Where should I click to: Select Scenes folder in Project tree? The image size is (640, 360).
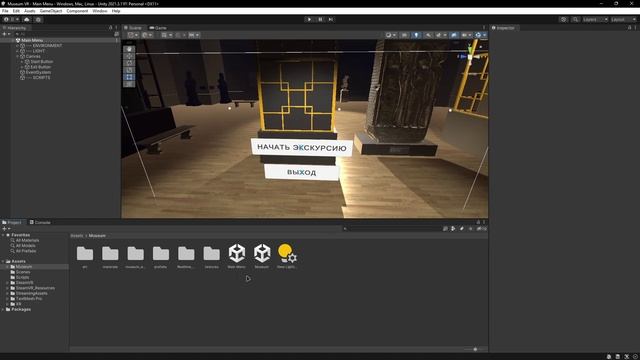pos(20,272)
